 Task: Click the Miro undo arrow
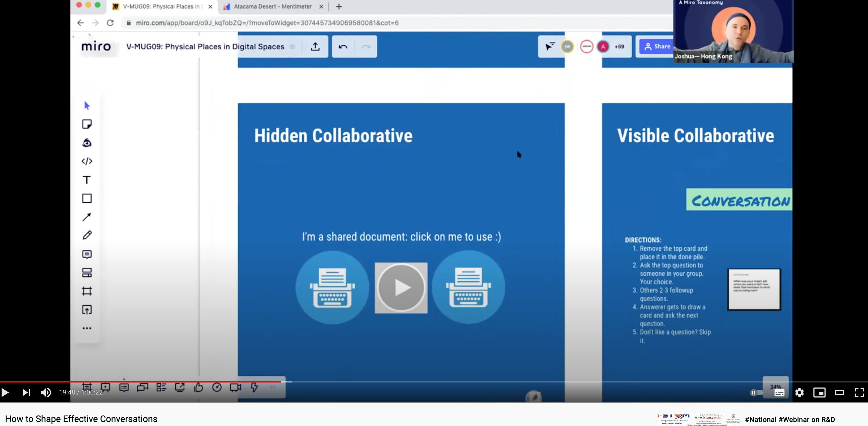coord(343,46)
